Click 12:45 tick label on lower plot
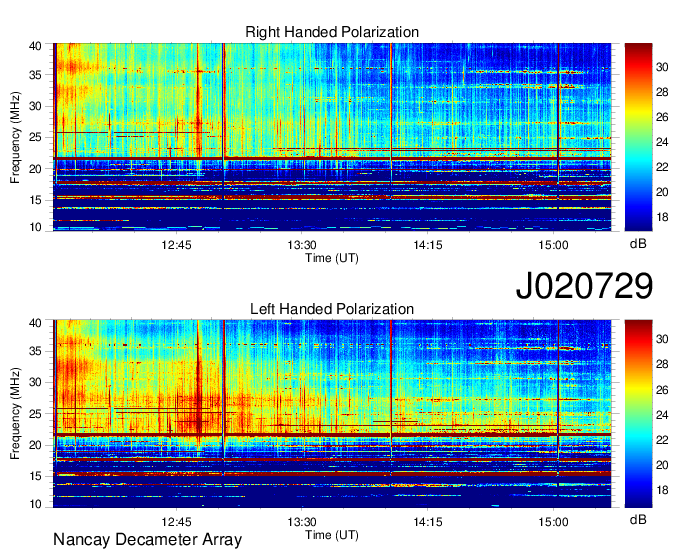This screenshot has height=552, width=680. tap(177, 522)
